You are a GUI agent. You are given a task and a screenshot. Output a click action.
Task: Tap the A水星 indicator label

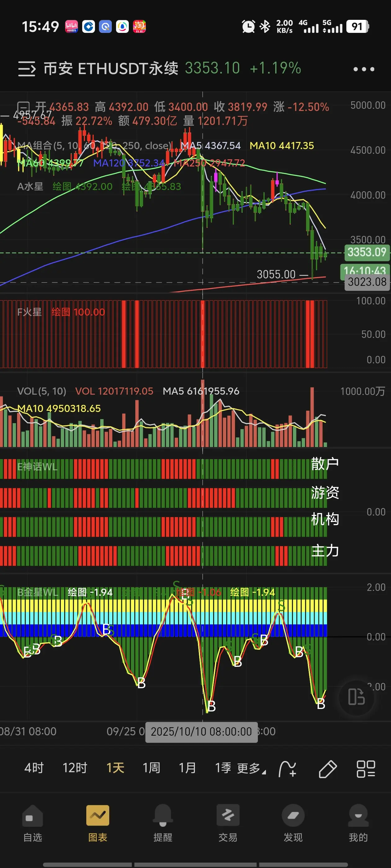click(30, 186)
